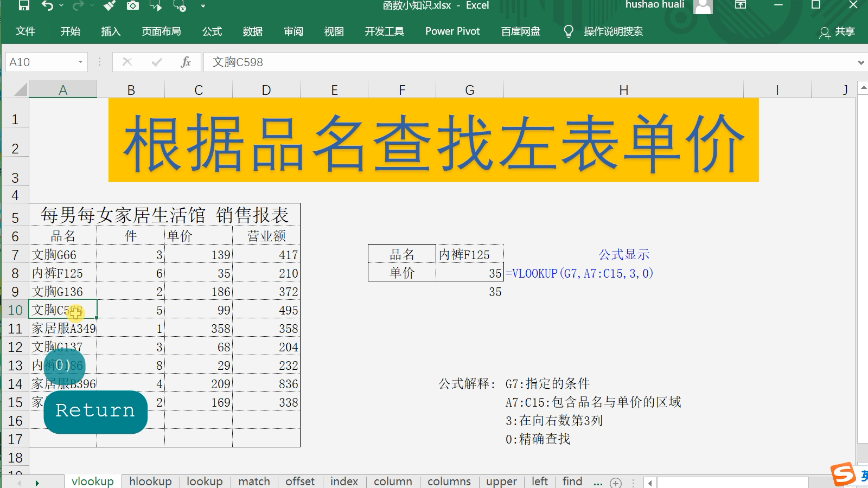Open the 数据 ribbon tab
This screenshot has height=488, width=868.
[253, 31]
